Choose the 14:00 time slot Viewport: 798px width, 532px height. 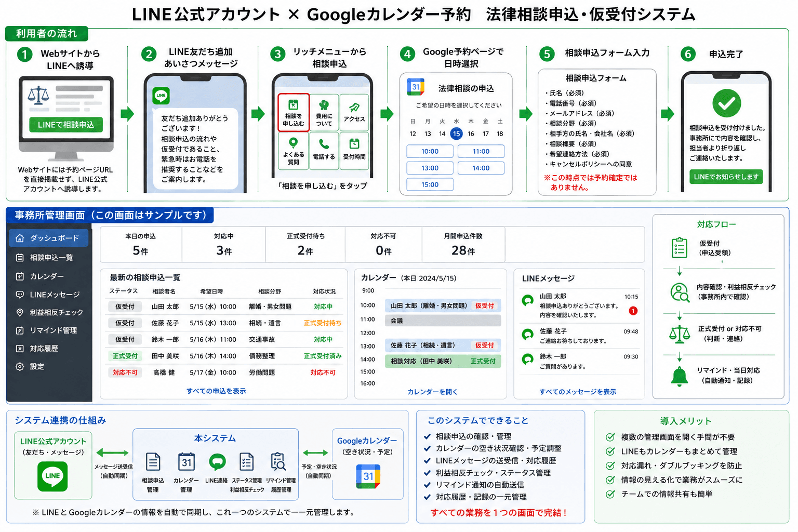[481, 168]
